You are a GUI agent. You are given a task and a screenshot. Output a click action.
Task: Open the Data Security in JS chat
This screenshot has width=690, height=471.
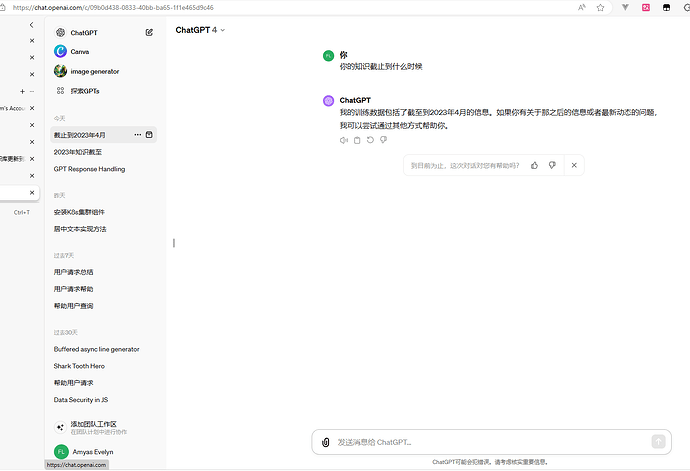tap(81, 400)
